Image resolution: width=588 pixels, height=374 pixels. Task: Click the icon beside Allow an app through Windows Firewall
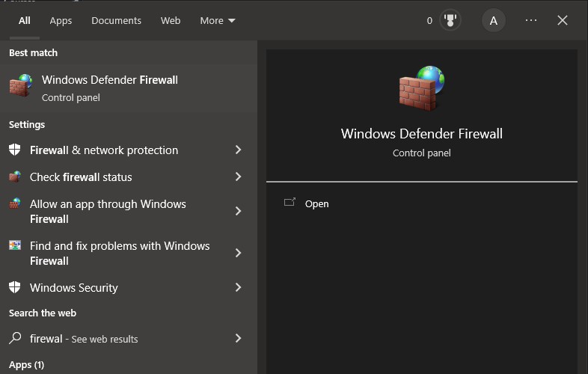pyautogui.click(x=15, y=203)
